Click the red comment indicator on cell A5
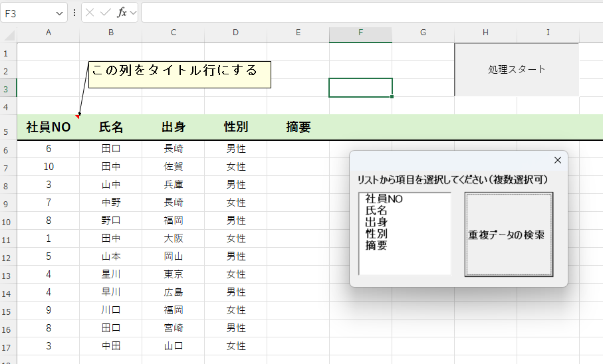603x364 pixels. point(78,117)
